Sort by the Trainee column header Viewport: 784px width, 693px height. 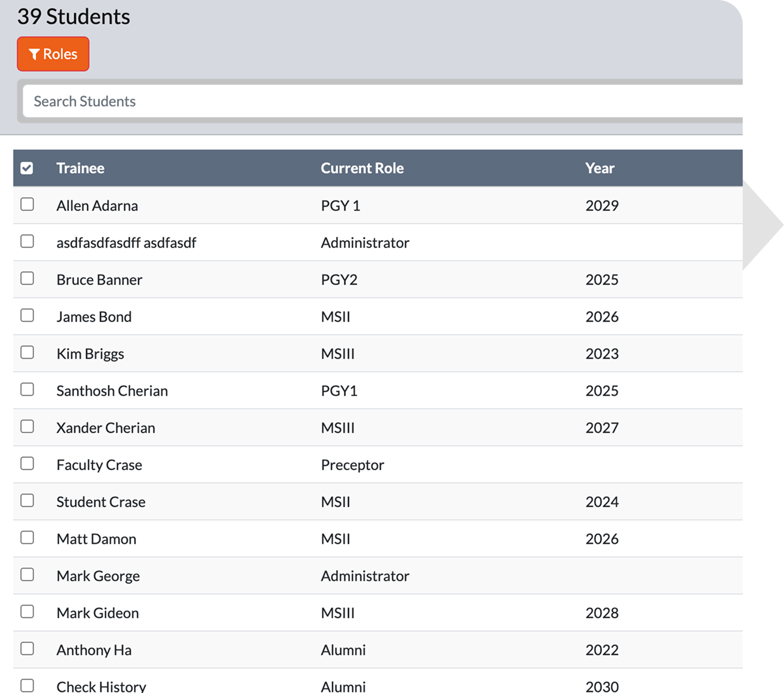[x=80, y=168]
